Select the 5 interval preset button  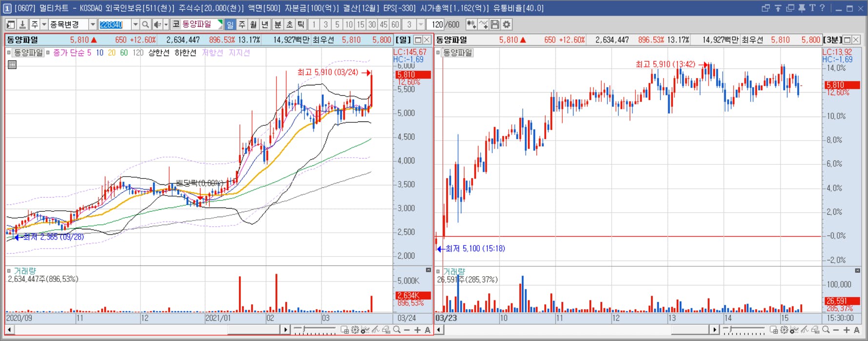click(x=337, y=24)
